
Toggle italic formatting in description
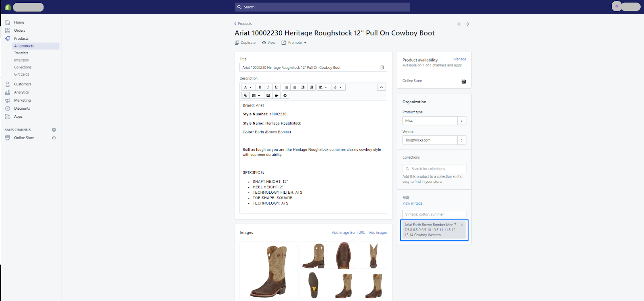[268, 87]
